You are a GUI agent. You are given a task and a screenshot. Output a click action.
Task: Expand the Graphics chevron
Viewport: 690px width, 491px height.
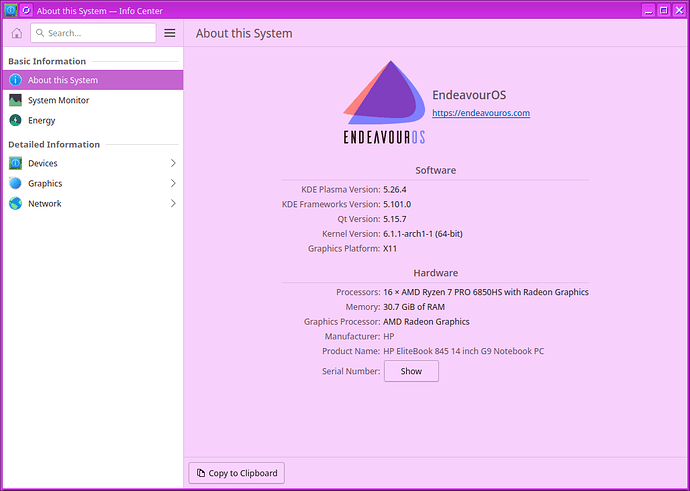pyautogui.click(x=173, y=183)
